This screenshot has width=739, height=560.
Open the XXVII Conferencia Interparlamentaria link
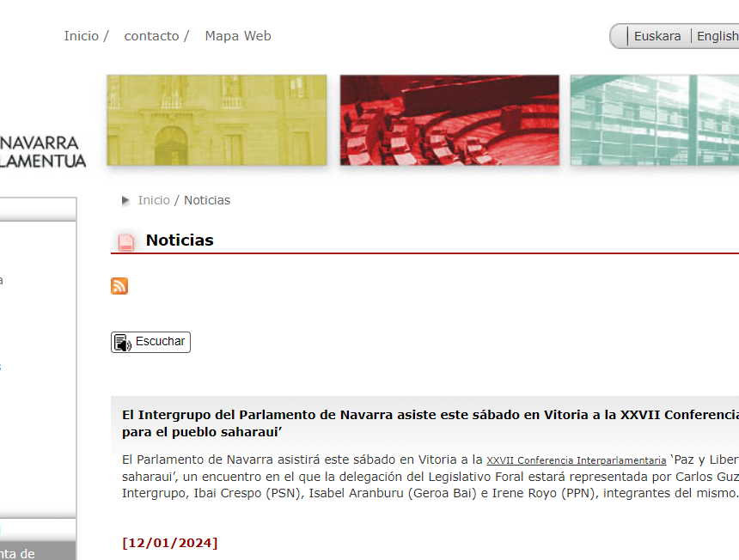tap(576, 460)
